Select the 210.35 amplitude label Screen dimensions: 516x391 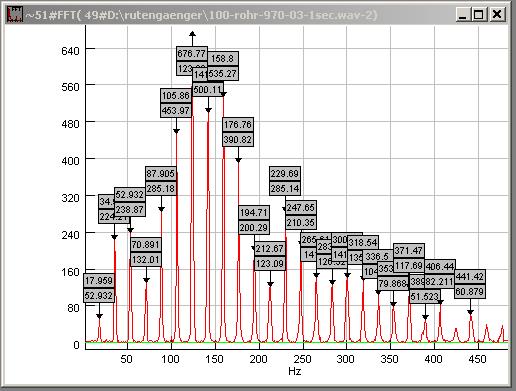click(x=301, y=223)
